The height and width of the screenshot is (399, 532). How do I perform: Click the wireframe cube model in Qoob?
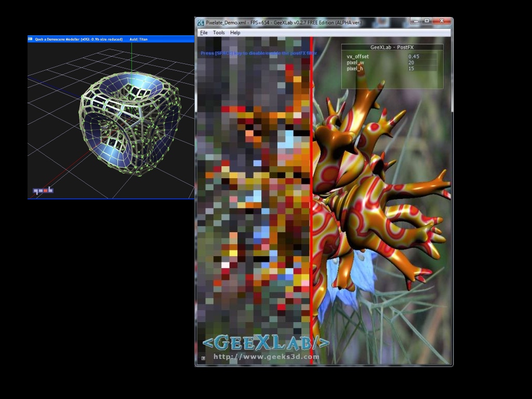[x=130, y=124]
